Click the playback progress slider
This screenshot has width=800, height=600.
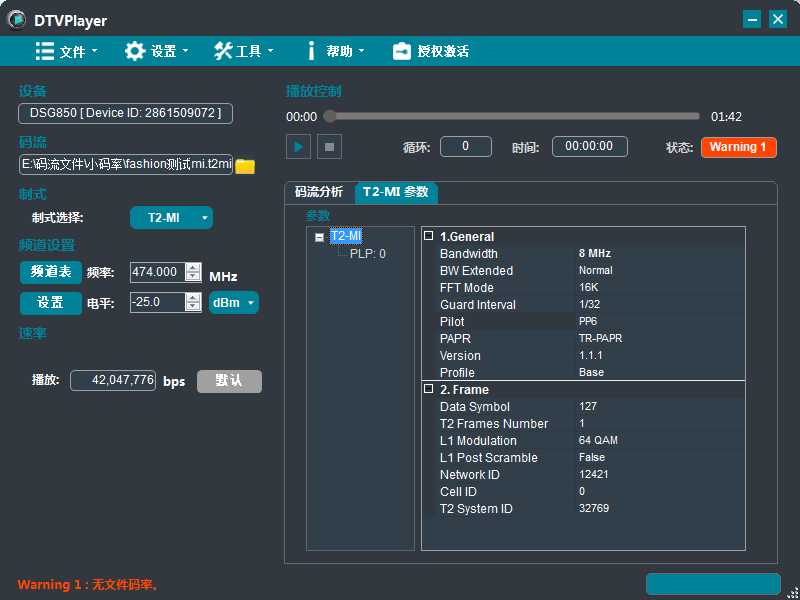512,116
